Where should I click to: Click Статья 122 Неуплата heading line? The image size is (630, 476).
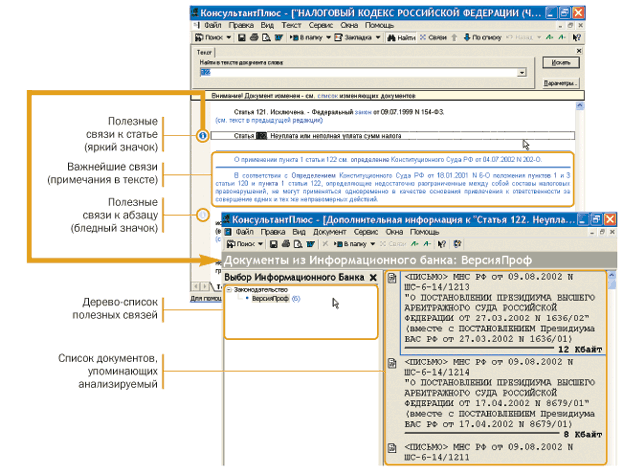(x=393, y=136)
